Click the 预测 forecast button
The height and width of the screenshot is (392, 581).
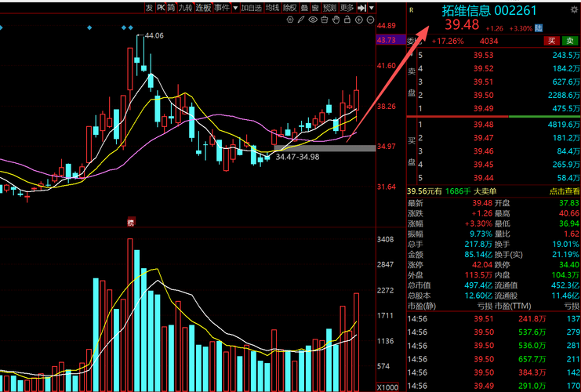[329, 8]
